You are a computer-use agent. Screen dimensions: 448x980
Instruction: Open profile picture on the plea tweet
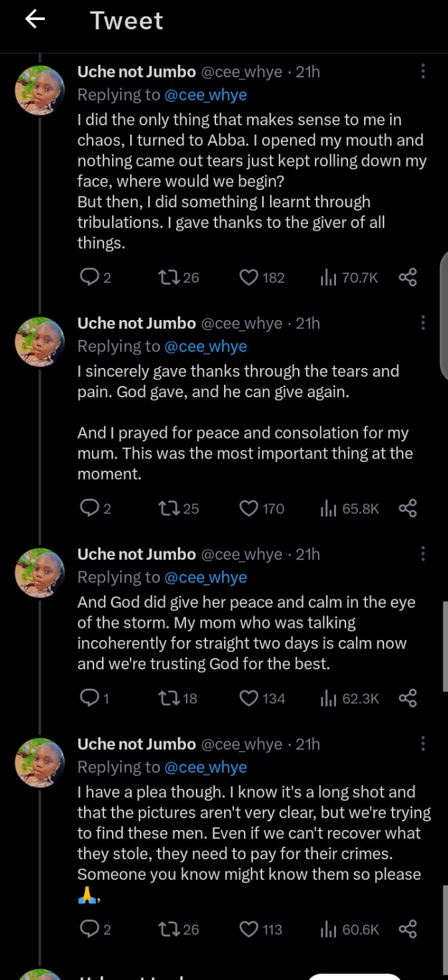(40, 761)
